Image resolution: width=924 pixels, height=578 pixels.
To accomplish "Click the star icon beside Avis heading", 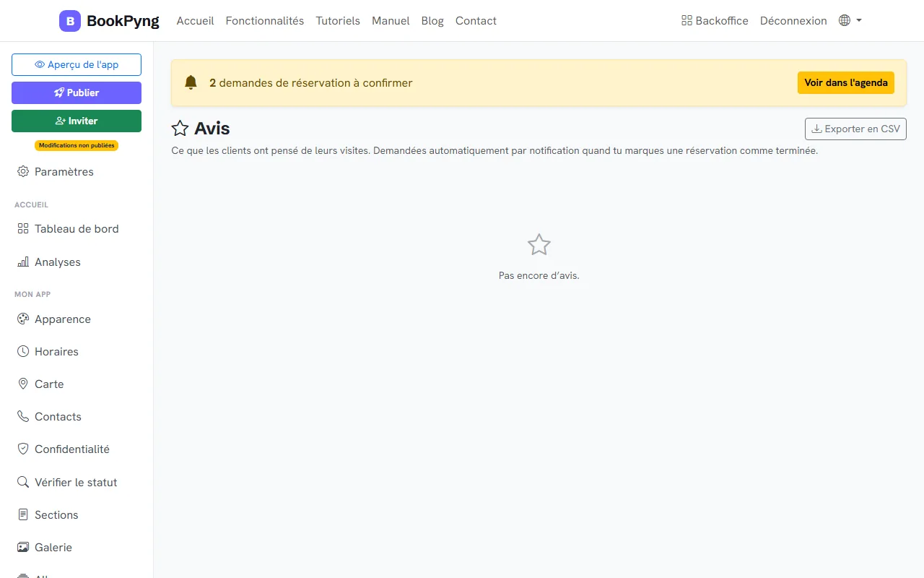I will [x=180, y=129].
